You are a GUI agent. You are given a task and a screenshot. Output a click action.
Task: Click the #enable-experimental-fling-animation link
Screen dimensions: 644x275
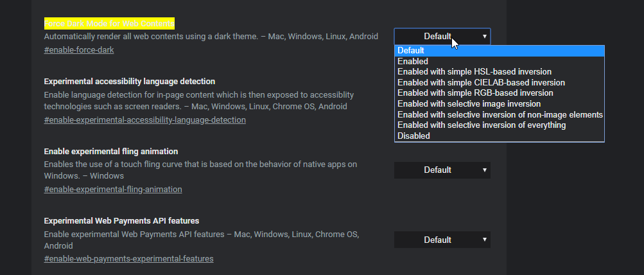(113, 190)
